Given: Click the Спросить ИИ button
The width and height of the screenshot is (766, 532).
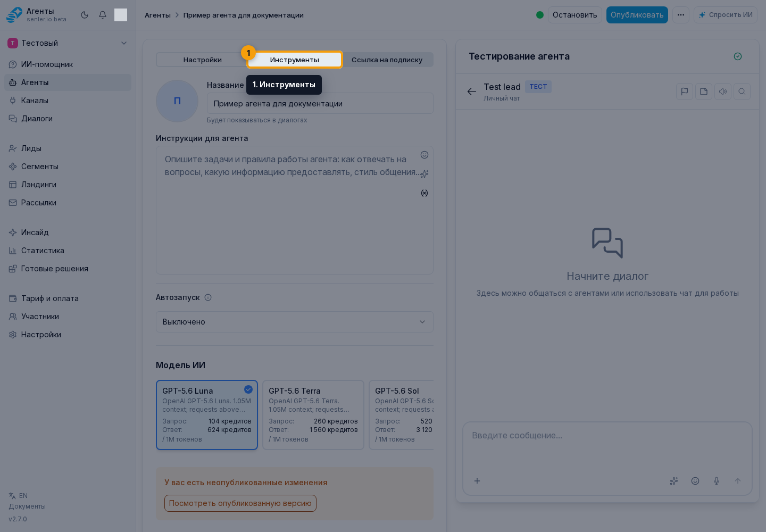Looking at the screenshot, I should (726, 15).
